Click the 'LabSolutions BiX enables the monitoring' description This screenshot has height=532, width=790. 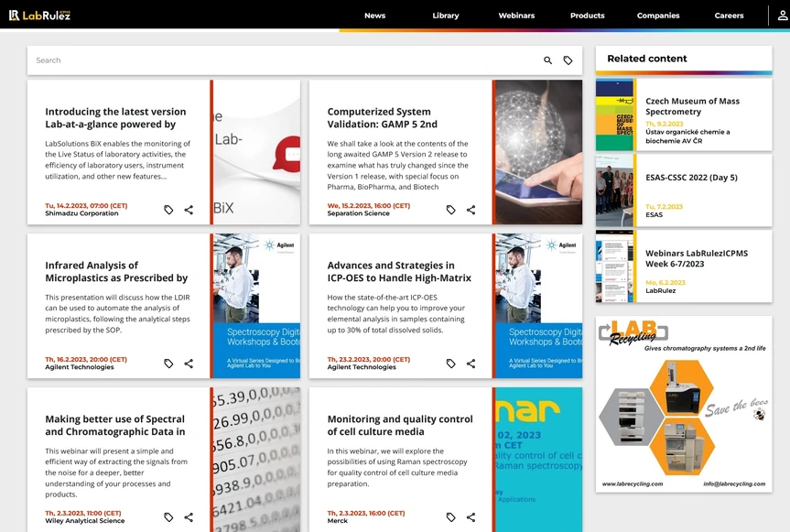tap(118, 159)
